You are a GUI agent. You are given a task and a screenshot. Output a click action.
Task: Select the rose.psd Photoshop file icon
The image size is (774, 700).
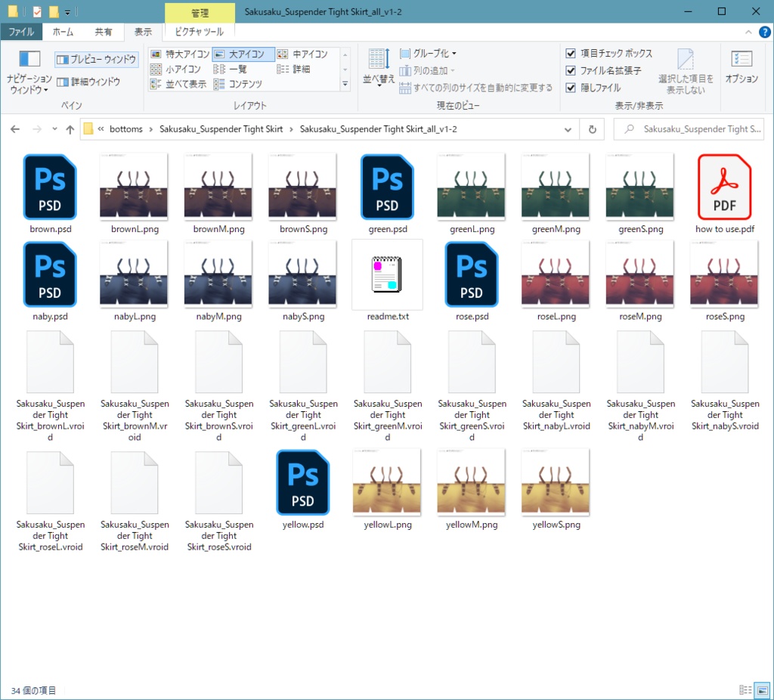(x=472, y=274)
